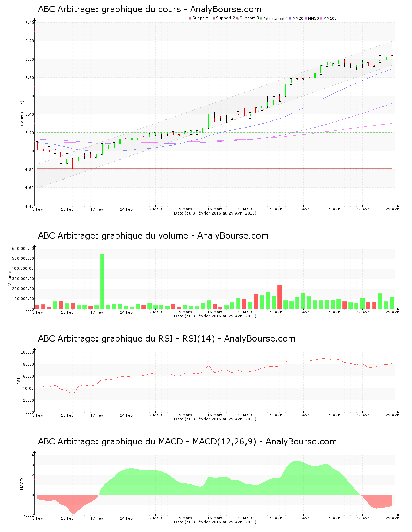The width and height of the screenshot is (412, 532).
Task: Click the 'graphique du MACD - MACD(12,26,9)' title
Action: tap(179, 442)
